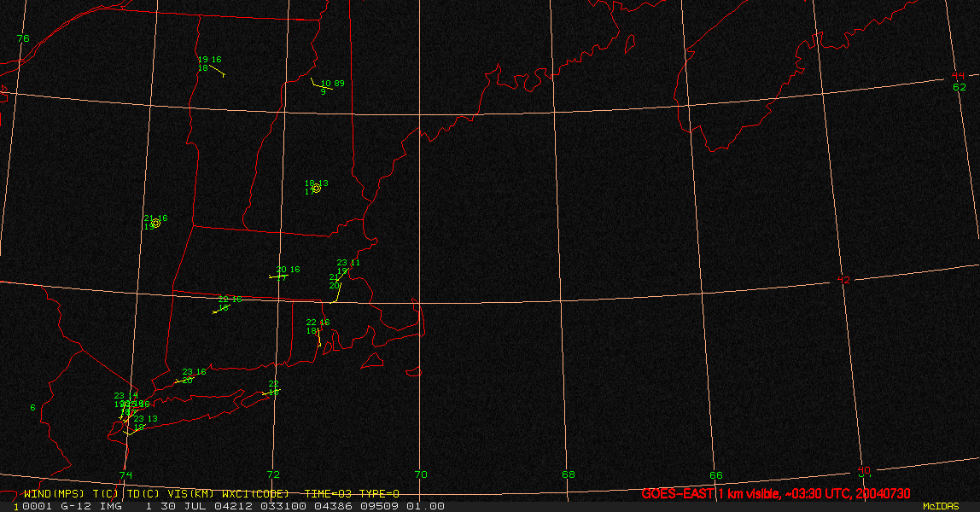This screenshot has width=980, height=512.
Task: Select the 23 13 station plot
Action: pos(141,425)
